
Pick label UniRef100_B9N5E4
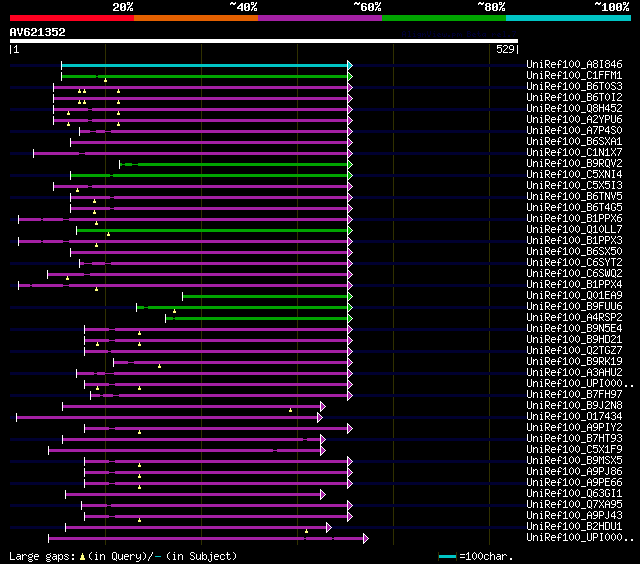[x=574, y=329]
